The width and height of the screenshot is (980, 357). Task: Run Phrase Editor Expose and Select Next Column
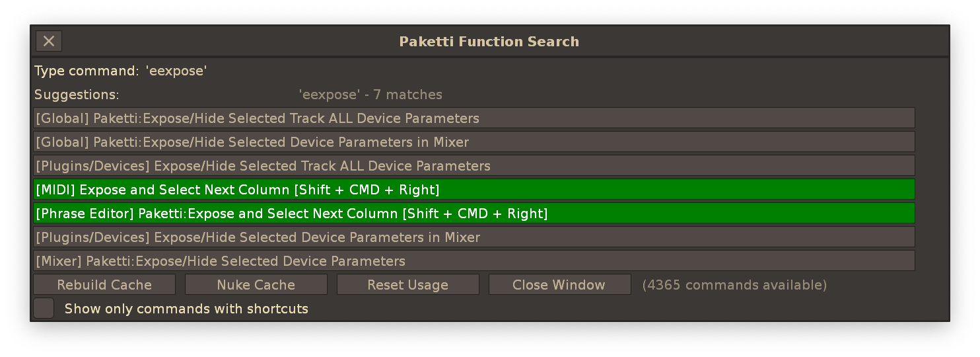[x=473, y=214]
